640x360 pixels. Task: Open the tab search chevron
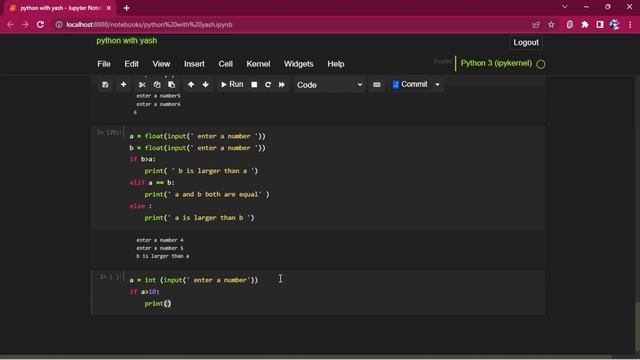click(564, 7)
